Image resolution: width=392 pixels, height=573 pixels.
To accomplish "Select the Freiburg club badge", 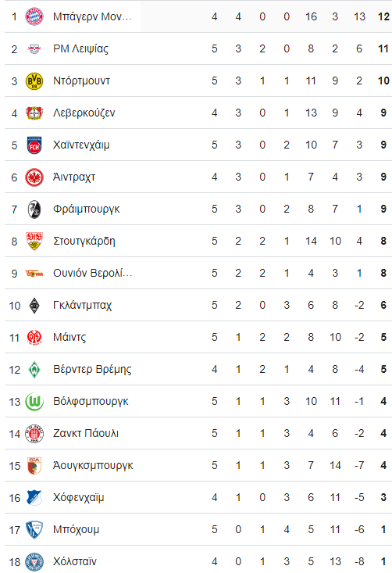I will coord(34,210).
